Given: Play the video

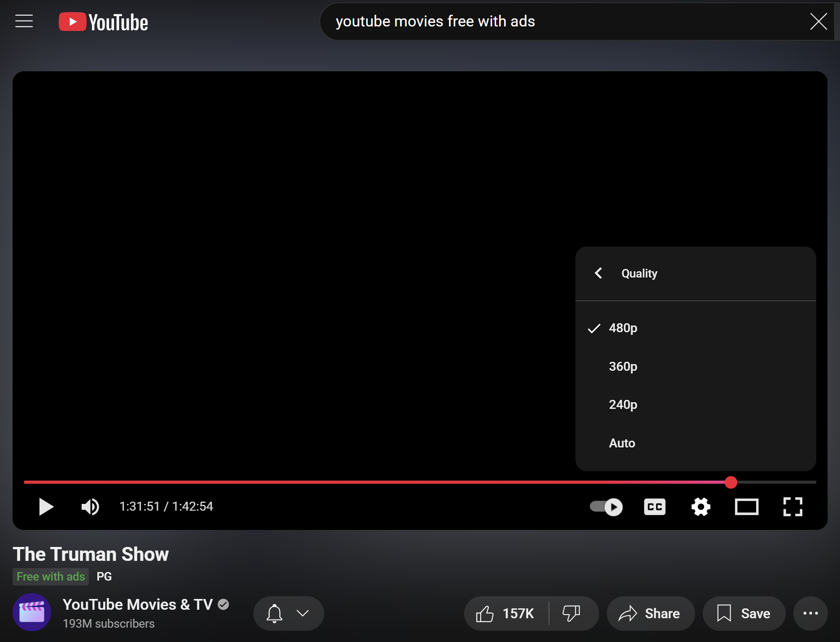Looking at the screenshot, I should pyautogui.click(x=46, y=507).
